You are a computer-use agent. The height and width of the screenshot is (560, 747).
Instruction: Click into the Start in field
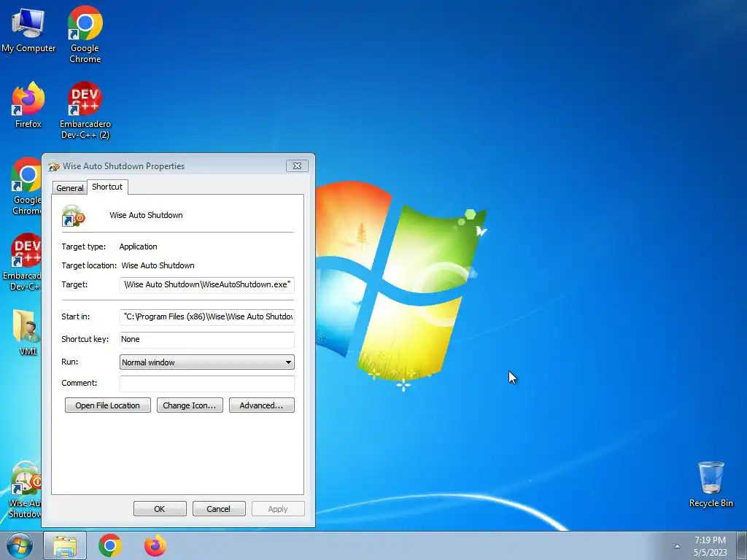(x=206, y=316)
